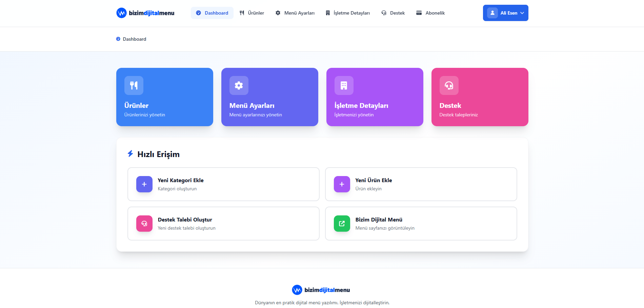Navigate to Abonelik in the top menu
Image resolution: width=644 pixels, height=308 pixels.
coord(430,13)
